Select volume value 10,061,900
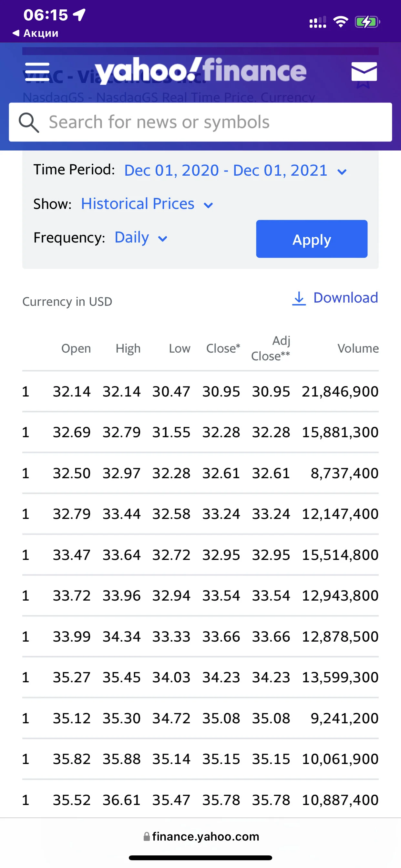Viewport: 401px width, 868px height. click(x=340, y=759)
